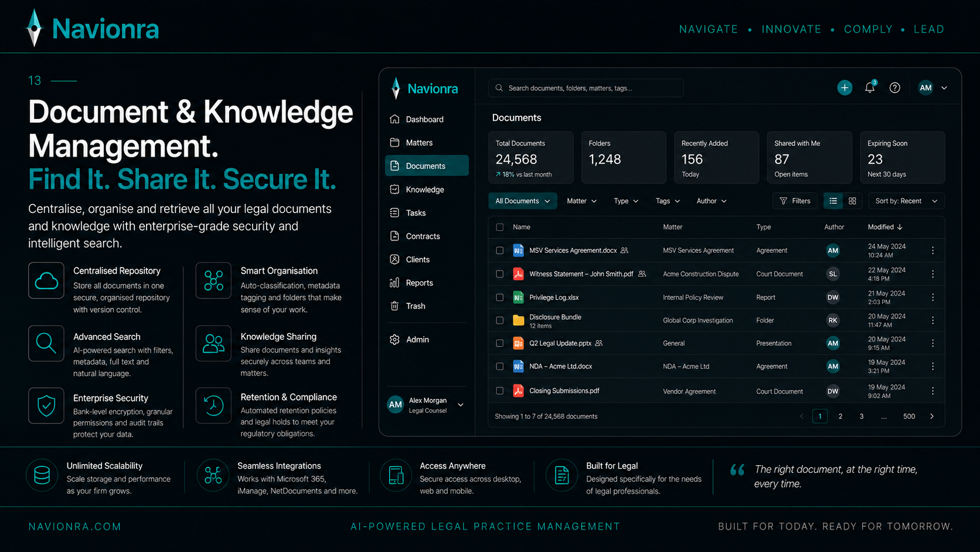Image resolution: width=980 pixels, height=552 pixels.
Task: Open the Type filter dropdown
Action: pos(626,201)
